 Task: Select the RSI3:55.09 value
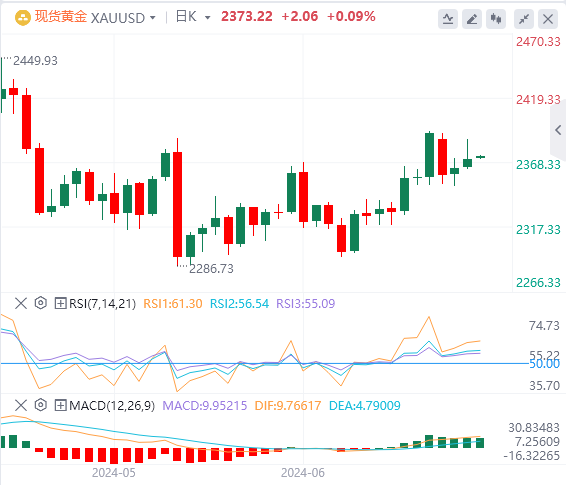click(305, 304)
